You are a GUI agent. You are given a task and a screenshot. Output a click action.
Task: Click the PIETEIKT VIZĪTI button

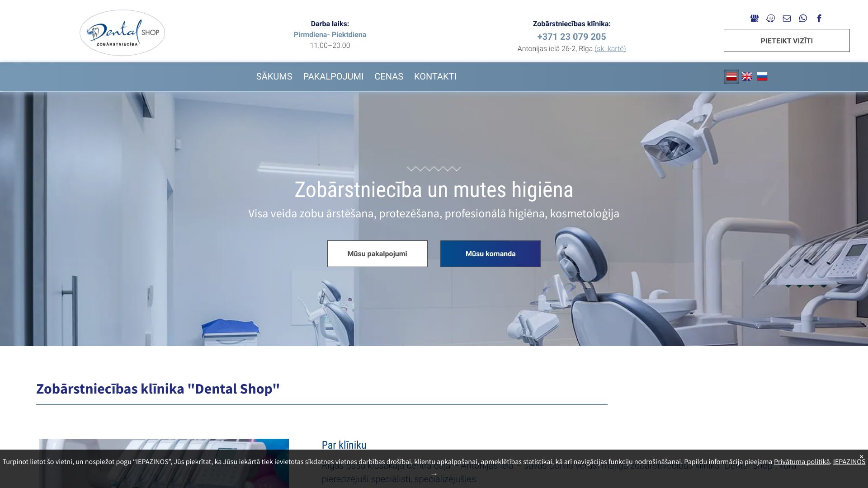[x=786, y=40]
